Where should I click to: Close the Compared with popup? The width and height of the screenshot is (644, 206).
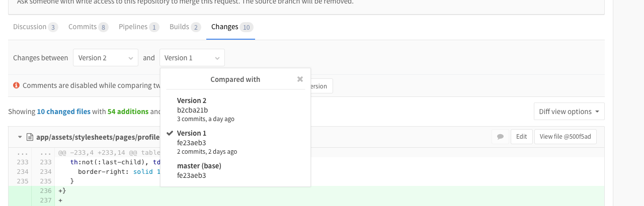coord(300,79)
